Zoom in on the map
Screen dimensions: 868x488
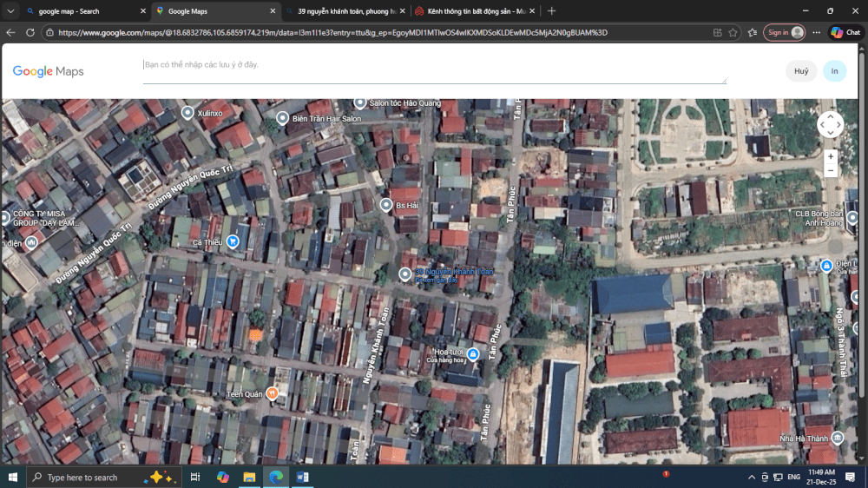tap(831, 156)
